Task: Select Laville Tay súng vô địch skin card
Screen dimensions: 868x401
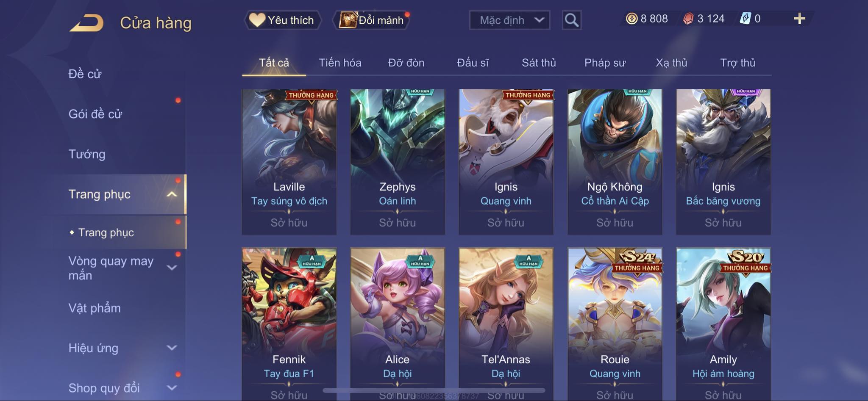Action: pyautogui.click(x=289, y=162)
